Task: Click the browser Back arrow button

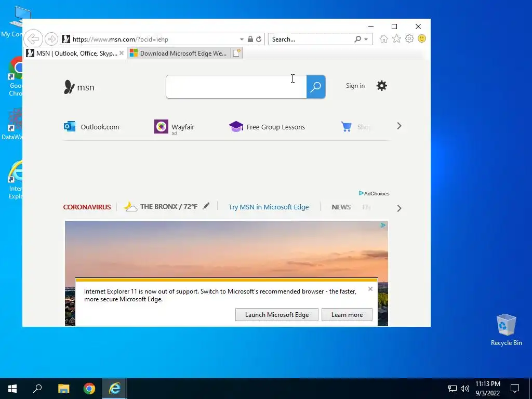Action: tap(33, 38)
